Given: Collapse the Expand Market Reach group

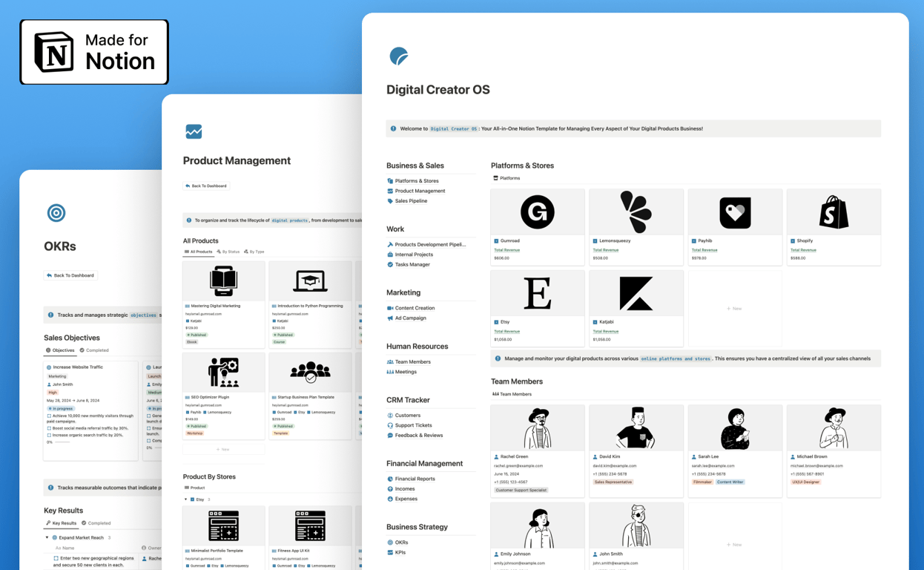Looking at the screenshot, I should (47, 537).
